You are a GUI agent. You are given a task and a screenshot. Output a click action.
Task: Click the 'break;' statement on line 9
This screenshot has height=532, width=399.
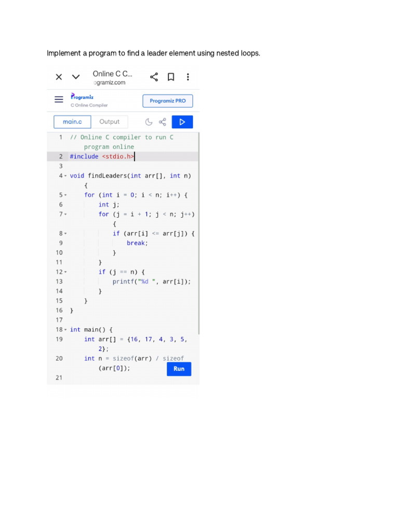click(137, 243)
